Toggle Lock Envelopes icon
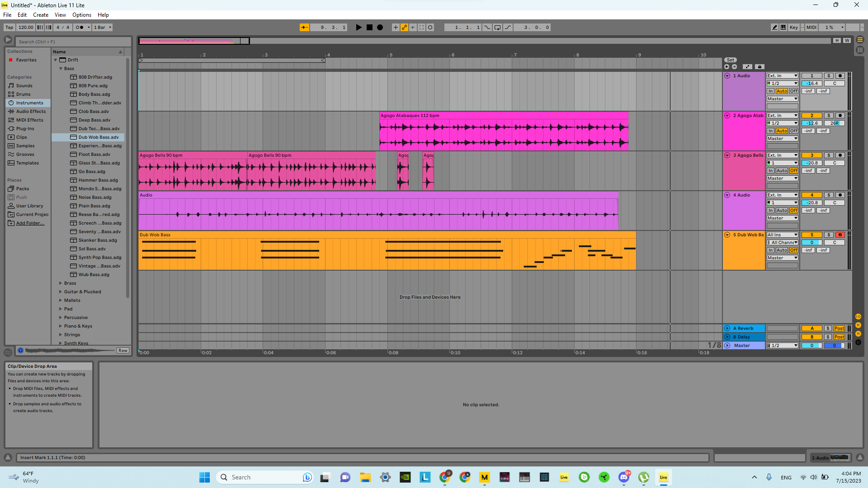 click(759, 67)
